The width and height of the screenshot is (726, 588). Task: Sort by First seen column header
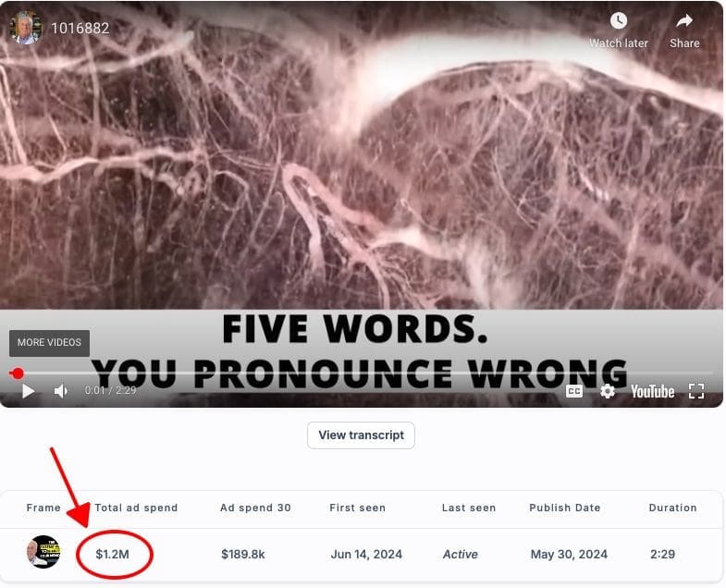(x=357, y=508)
